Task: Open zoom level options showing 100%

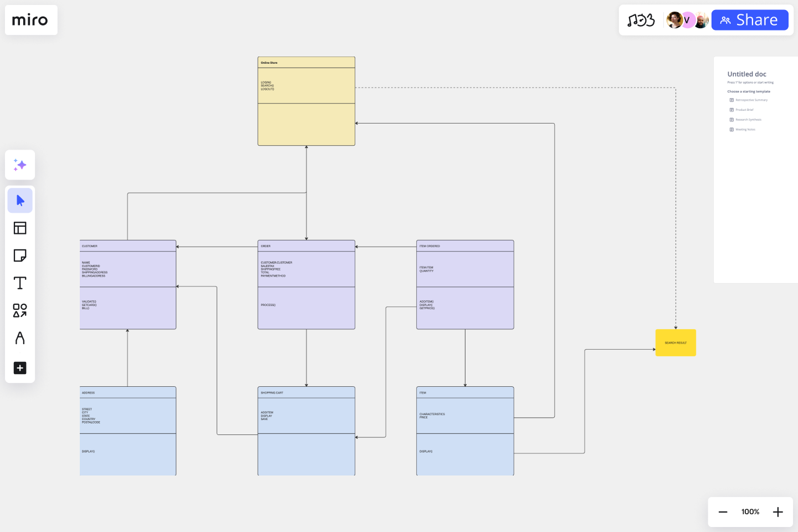Action: pyautogui.click(x=750, y=511)
